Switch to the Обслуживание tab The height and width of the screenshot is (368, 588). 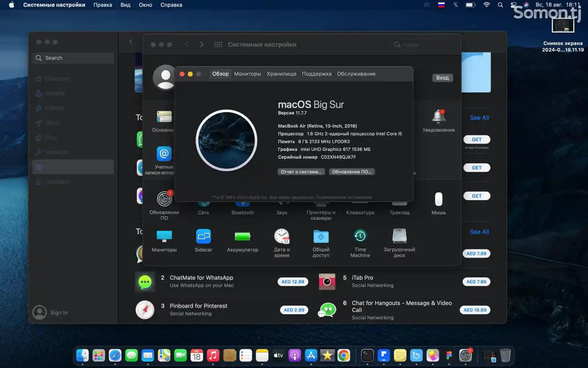(356, 74)
